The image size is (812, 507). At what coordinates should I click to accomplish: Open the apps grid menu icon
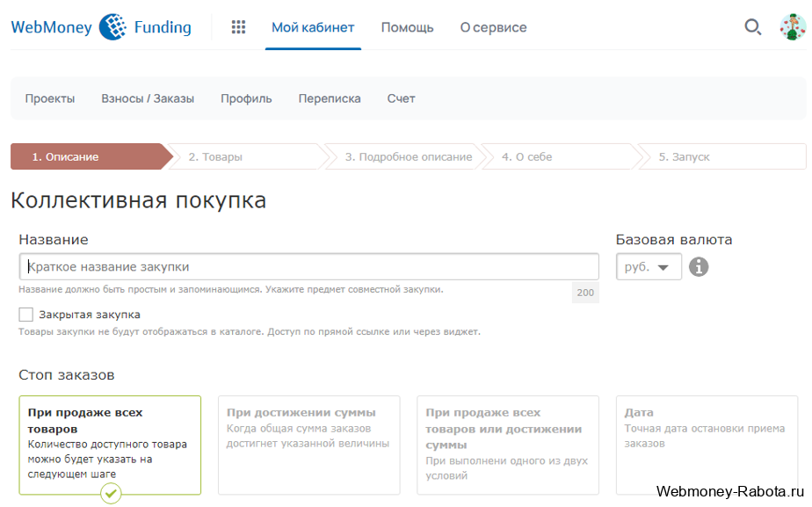(x=238, y=27)
